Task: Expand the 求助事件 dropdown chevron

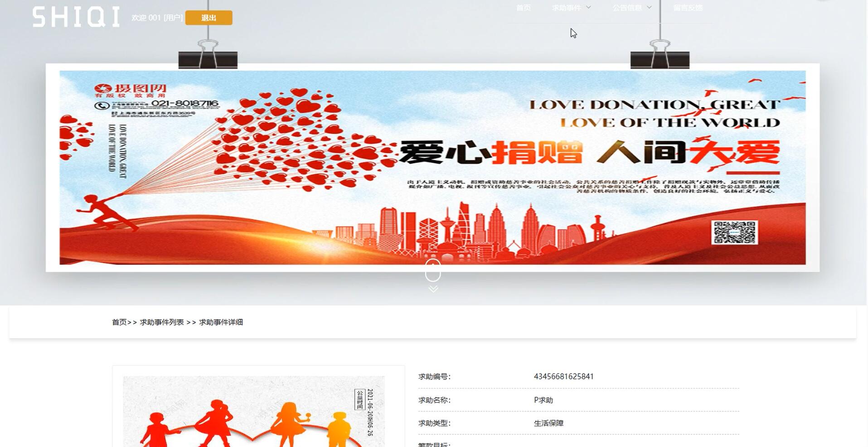Action: click(588, 7)
